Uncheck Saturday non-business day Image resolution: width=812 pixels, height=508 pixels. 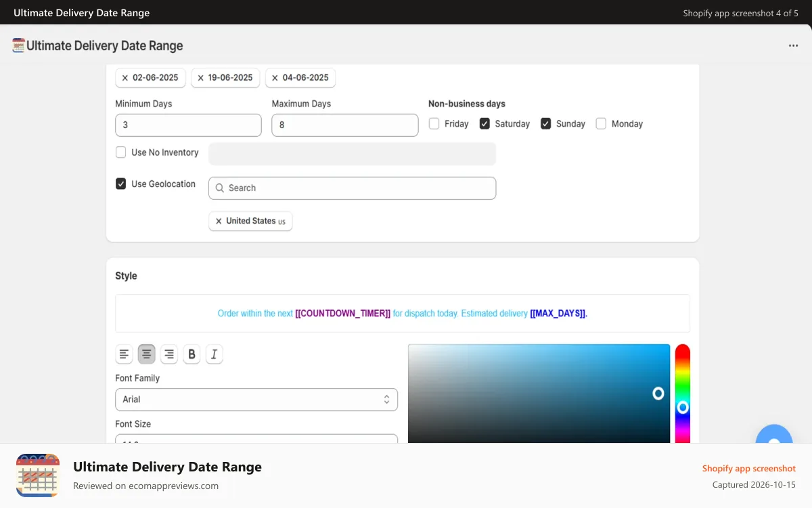[484, 124]
